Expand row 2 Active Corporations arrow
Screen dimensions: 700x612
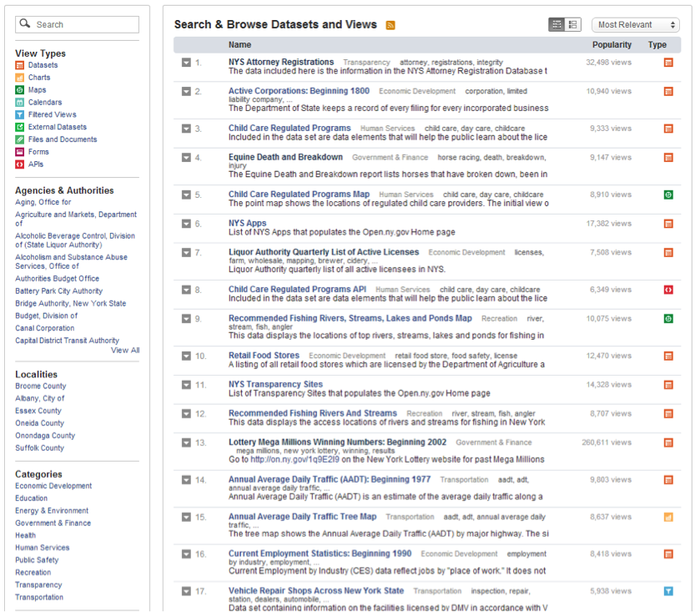(x=186, y=92)
